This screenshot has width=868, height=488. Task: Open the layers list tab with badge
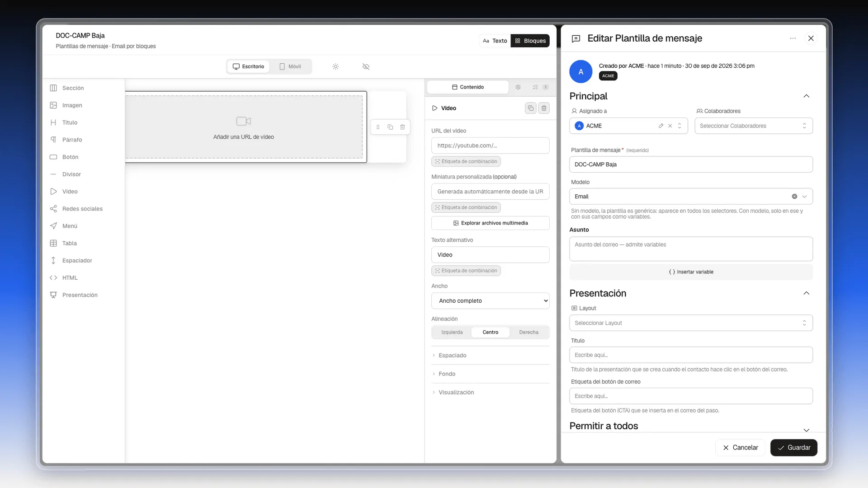coord(540,87)
